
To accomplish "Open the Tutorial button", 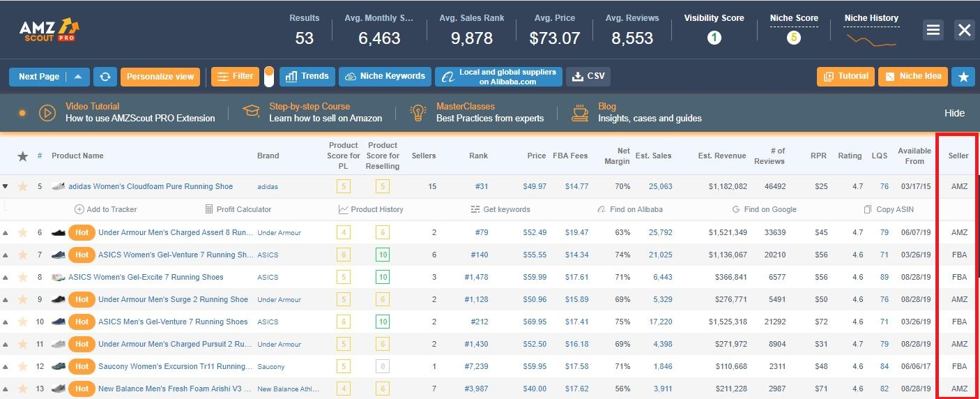I will [845, 77].
